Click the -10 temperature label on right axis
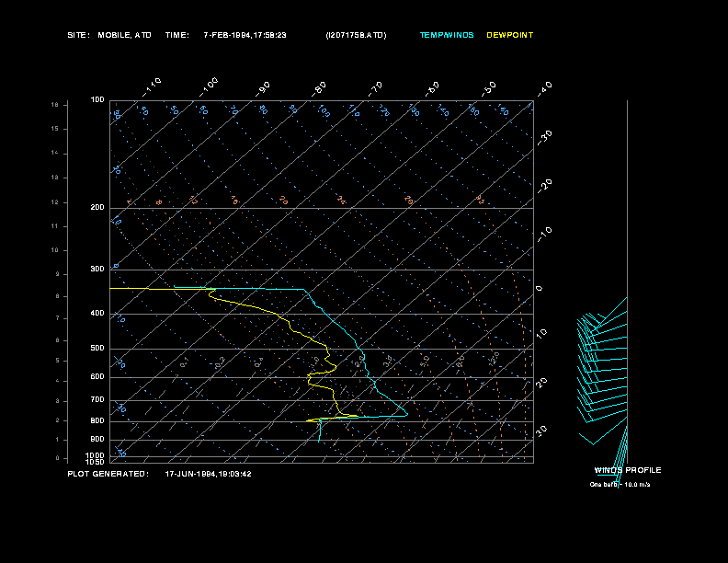This screenshot has width=728, height=563. tap(544, 235)
